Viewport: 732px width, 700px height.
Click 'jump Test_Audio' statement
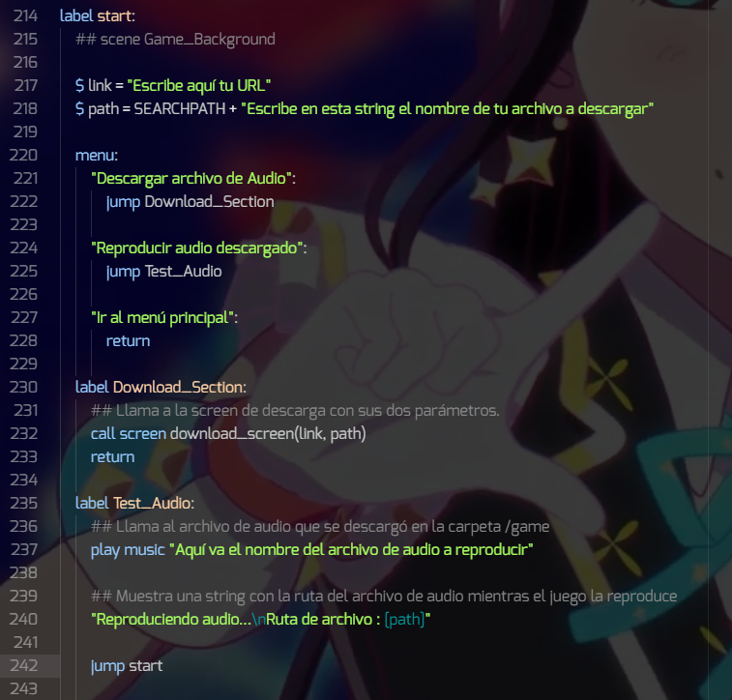coord(163,271)
